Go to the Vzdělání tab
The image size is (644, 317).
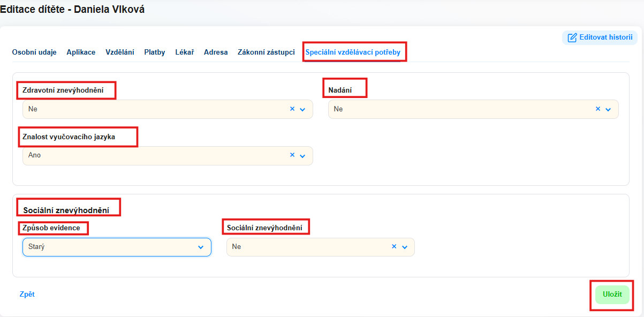[120, 52]
